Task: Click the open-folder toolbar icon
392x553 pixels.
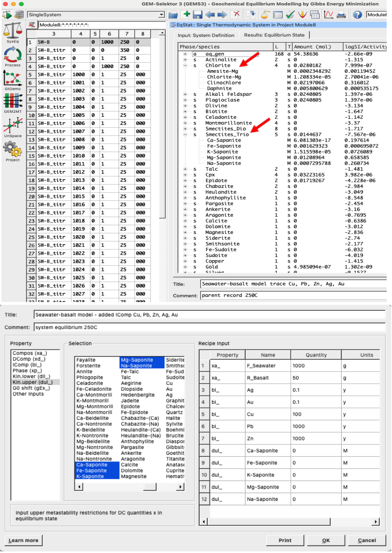Action: (x=173, y=14)
